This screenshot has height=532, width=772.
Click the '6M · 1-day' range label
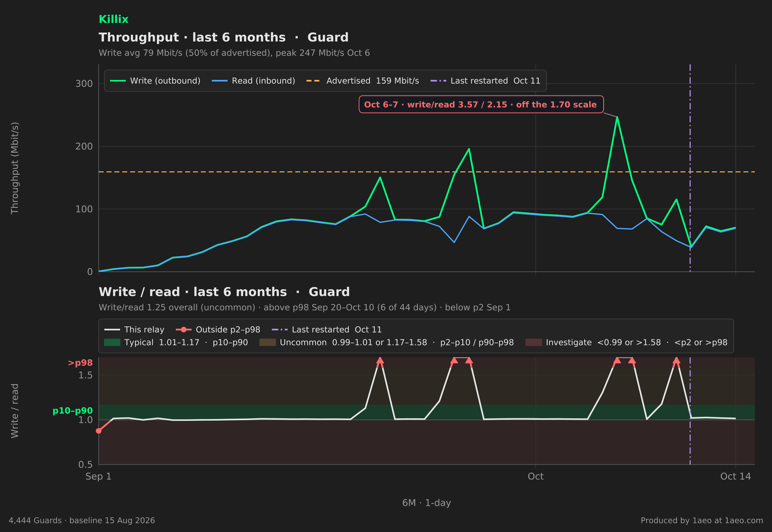427,503
